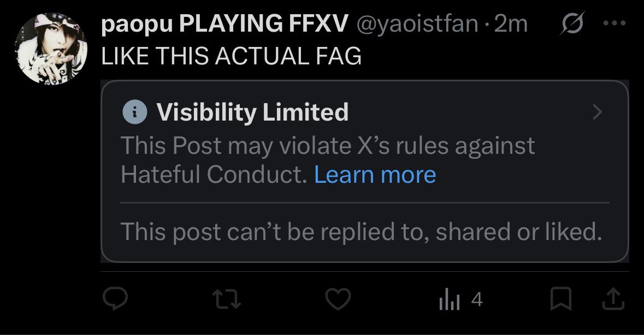Open the @yaoistfan handle

pyautogui.click(x=417, y=25)
